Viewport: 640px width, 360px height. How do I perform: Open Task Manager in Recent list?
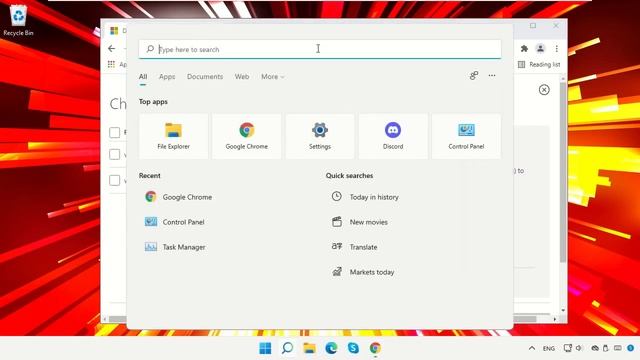coord(175,247)
